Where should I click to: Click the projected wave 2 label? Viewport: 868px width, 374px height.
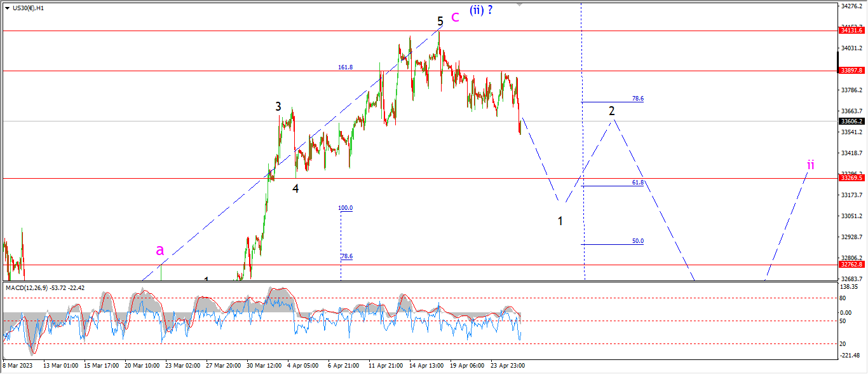612,111
